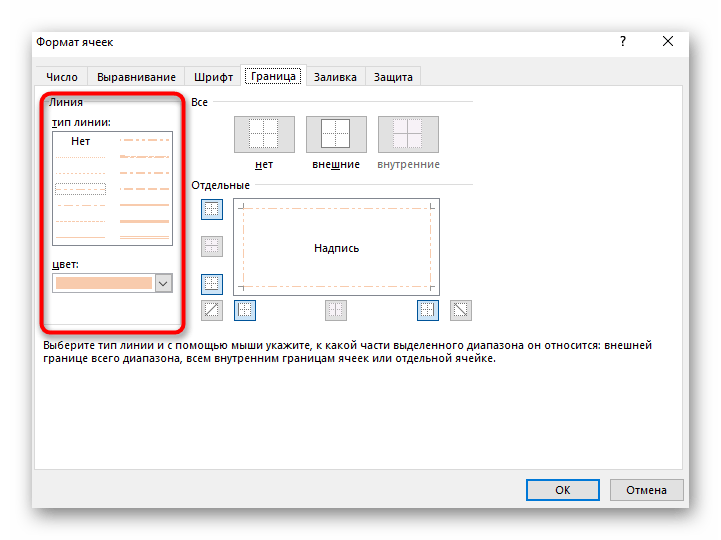Pick the thick solid line style
721x540 pixels.
coord(144,221)
